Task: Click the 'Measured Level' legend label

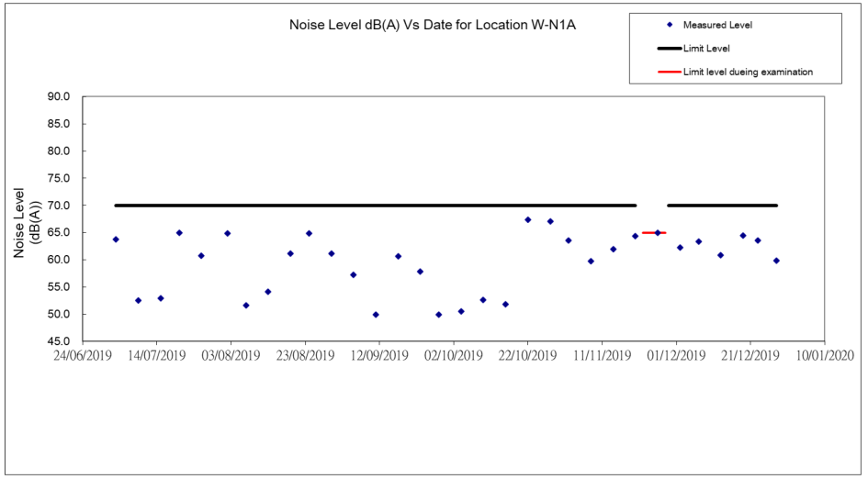Action: pos(717,25)
